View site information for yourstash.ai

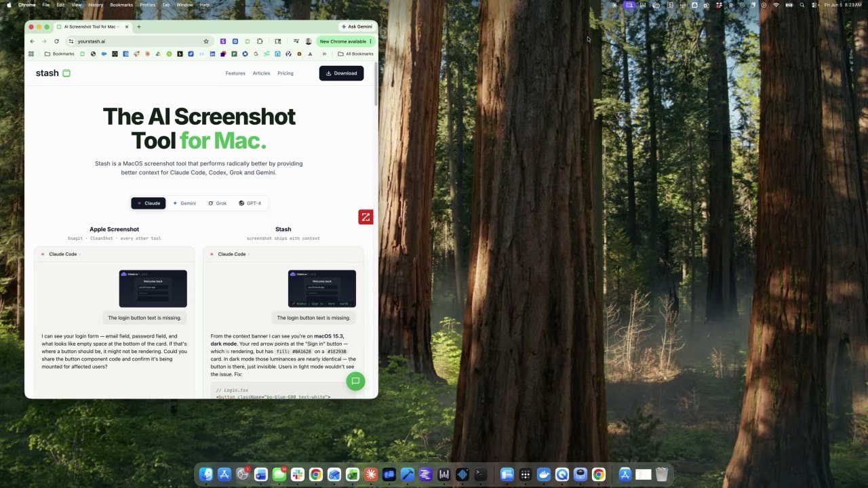coord(71,41)
